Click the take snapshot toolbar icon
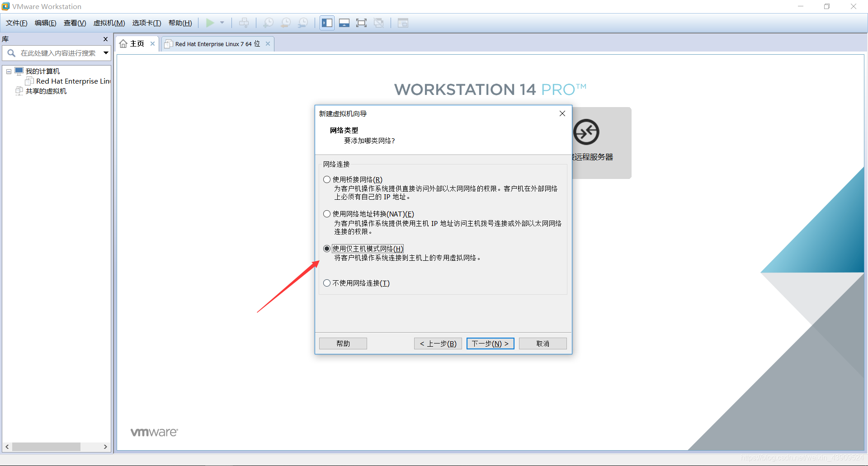Viewport: 868px width, 466px height. tap(268, 23)
